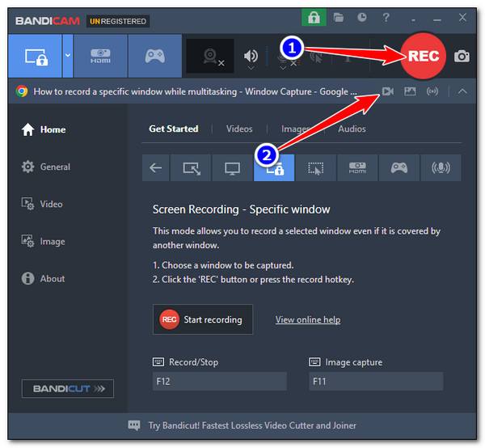Click the picture icon in the window bar
Viewport: 485px width, 448px height.
click(410, 91)
